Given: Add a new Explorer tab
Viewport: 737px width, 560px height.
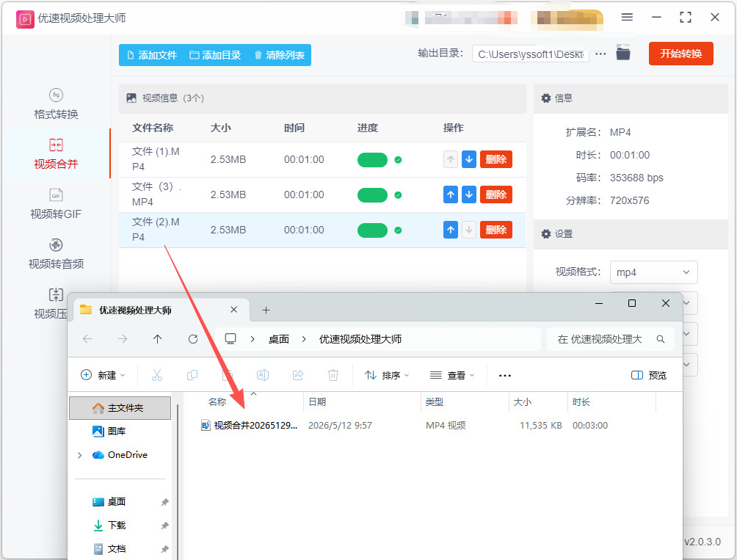Looking at the screenshot, I should [266, 310].
